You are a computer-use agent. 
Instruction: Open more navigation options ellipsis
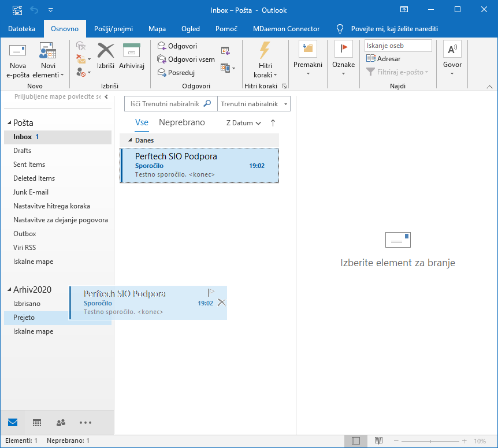[85, 422]
